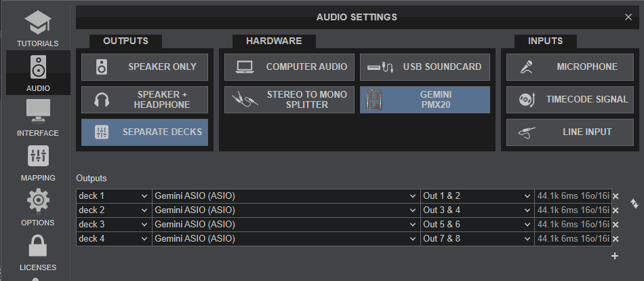Expand the deck 1 source dropdown
Viewport: 644px width, 281px height.
click(x=113, y=196)
